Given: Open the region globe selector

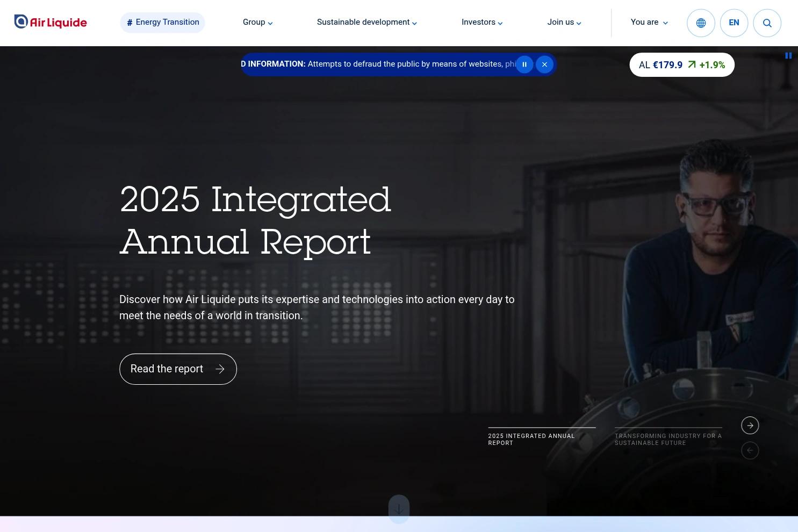Looking at the screenshot, I should pos(701,23).
